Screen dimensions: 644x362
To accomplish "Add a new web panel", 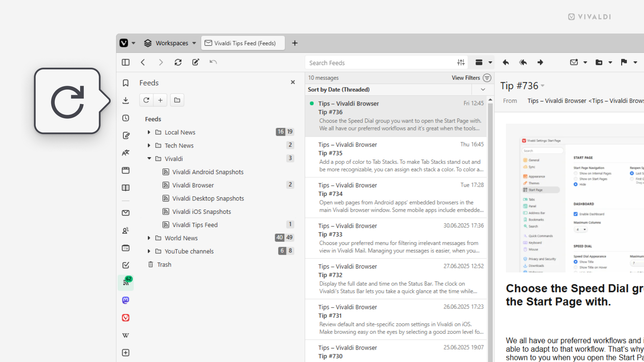I will (126, 353).
